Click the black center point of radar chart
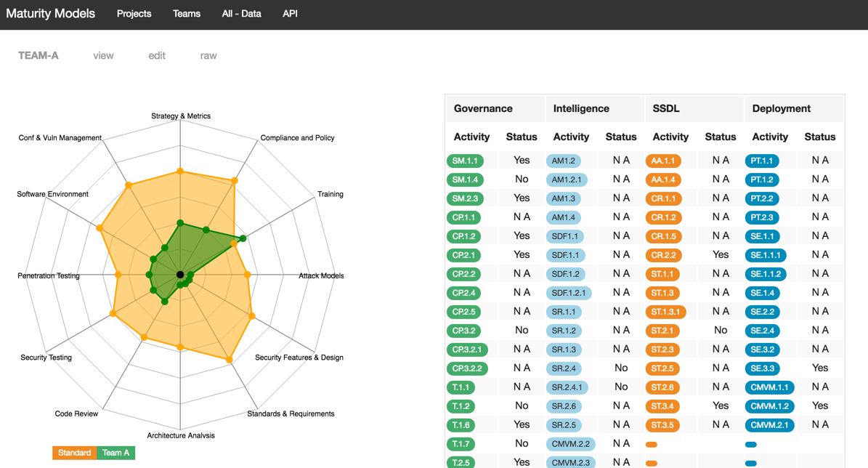 pyautogui.click(x=180, y=275)
